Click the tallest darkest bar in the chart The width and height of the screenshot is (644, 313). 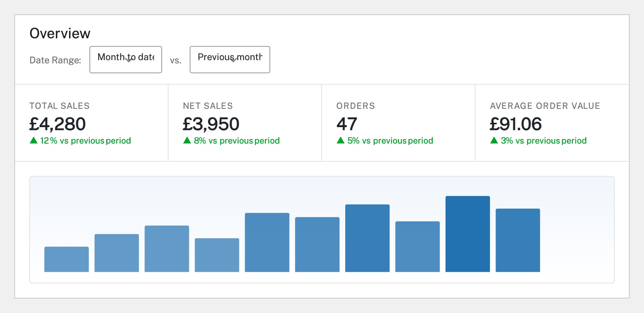(x=468, y=234)
